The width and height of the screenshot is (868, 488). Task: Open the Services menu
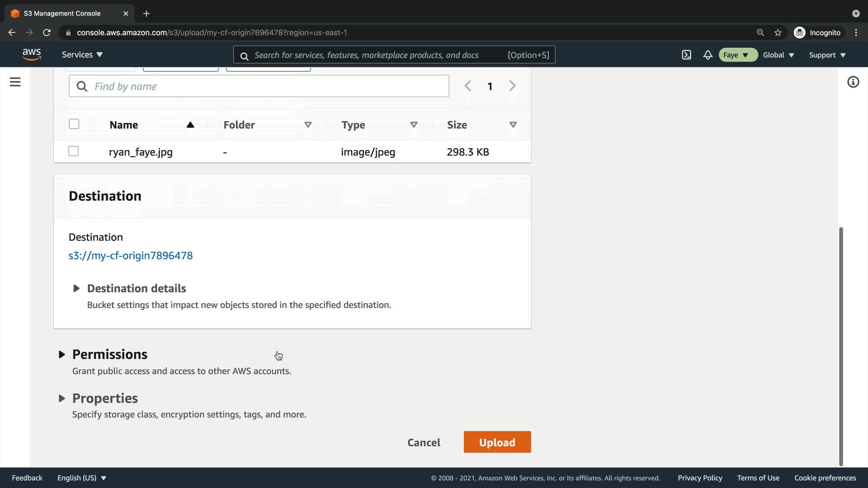pos(82,55)
